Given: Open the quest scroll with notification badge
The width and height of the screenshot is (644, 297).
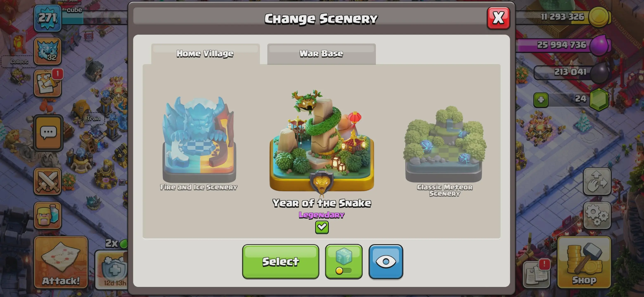Looking at the screenshot, I should (x=47, y=83).
